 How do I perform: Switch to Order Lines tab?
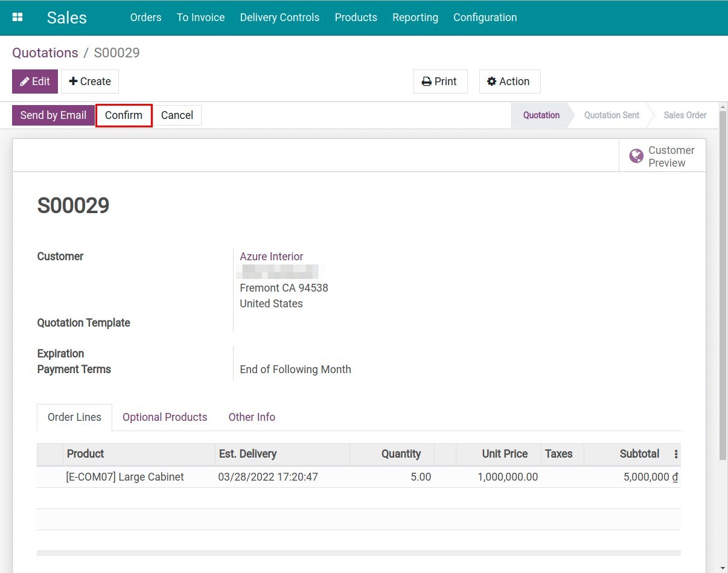coord(74,417)
